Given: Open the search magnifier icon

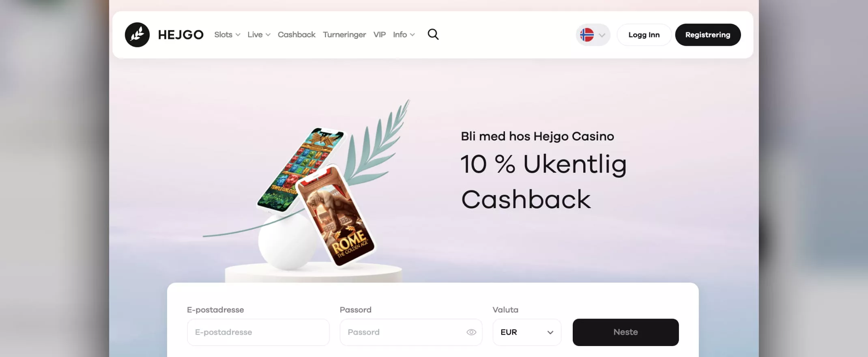Looking at the screenshot, I should coord(433,34).
